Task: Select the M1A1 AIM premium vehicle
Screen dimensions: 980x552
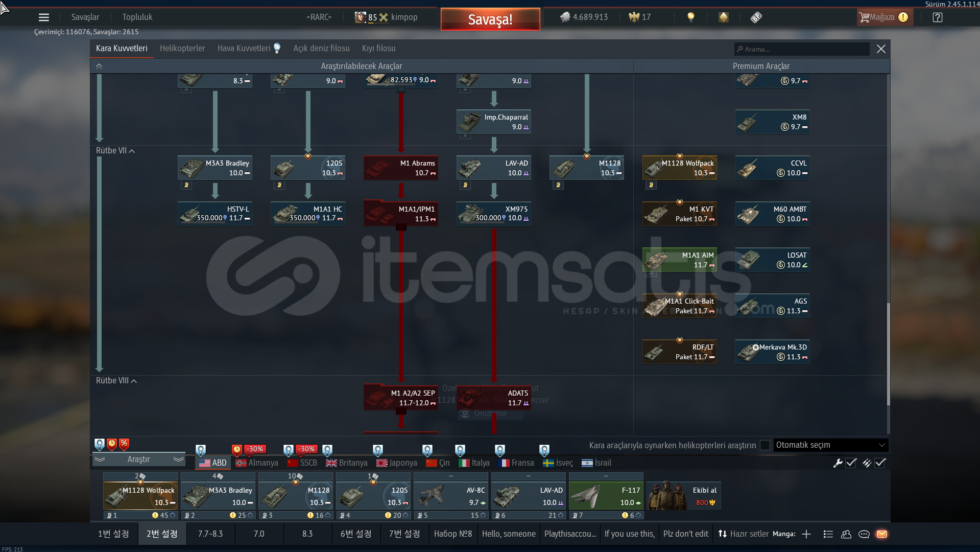Action: coord(679,260)
